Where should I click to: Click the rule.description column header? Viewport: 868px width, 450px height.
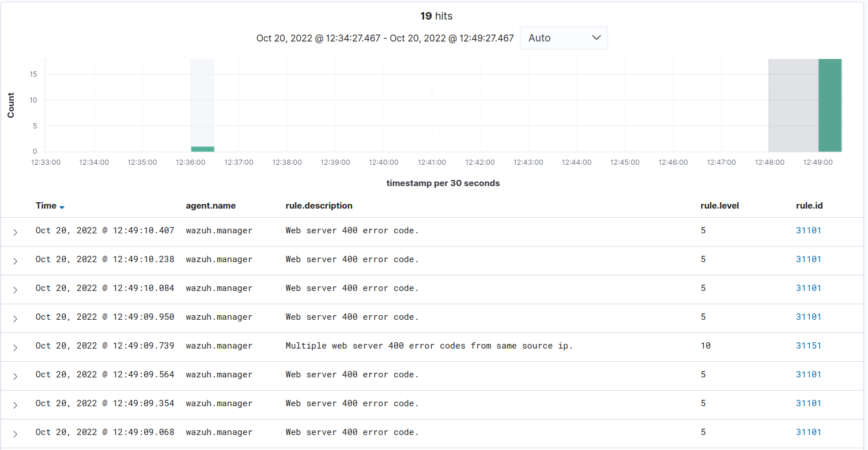point(319,206)
